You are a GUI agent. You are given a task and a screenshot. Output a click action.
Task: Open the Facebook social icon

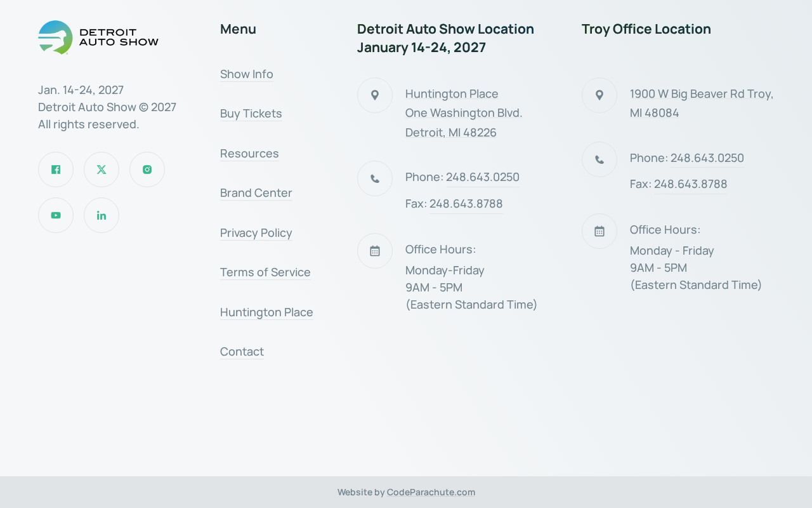tap(56, 170)
